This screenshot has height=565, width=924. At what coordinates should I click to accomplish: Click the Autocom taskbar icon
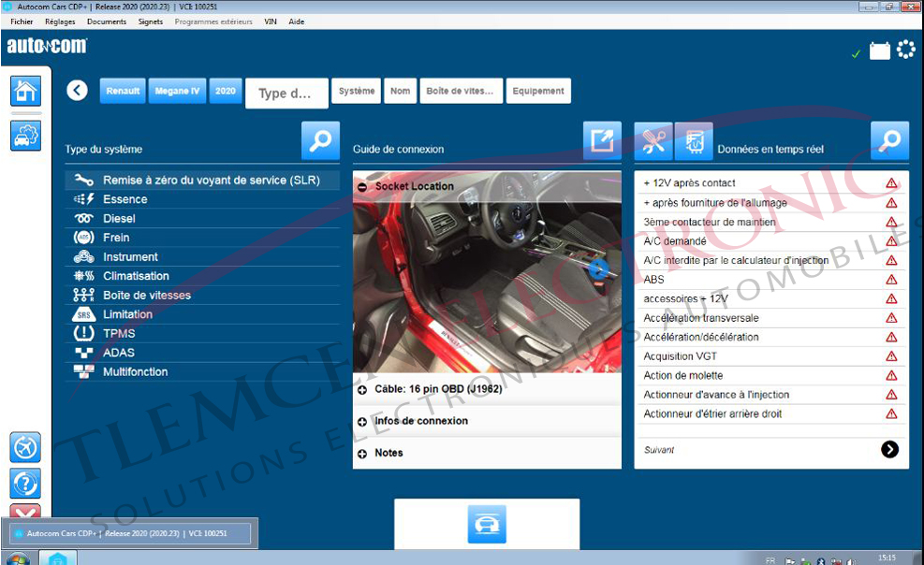pyautogui.click(x=58, y=558)
